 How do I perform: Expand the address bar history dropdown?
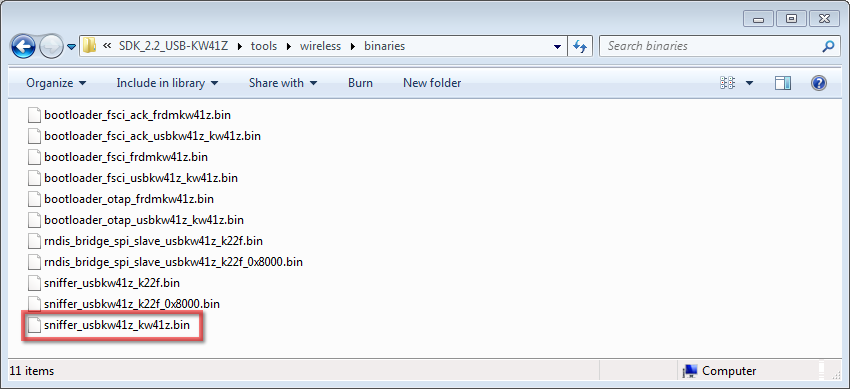click(557, 47)
